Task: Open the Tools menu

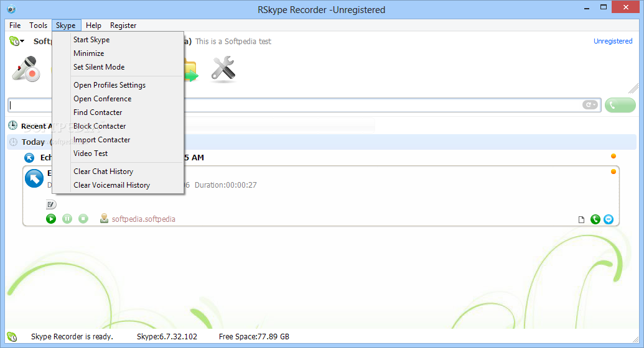Action: coord(38,25)
